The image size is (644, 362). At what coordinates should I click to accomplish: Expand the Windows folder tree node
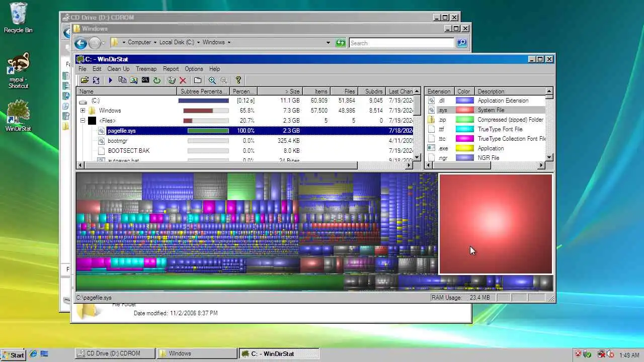(x=83, y=111)
